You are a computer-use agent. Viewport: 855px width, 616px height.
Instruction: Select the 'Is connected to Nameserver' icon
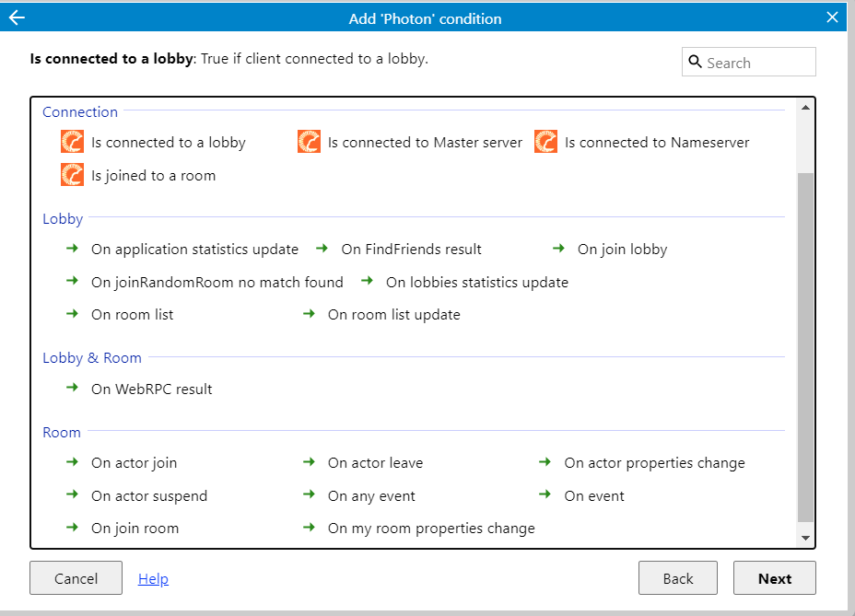pyautogui.click(x=545, y=142)
